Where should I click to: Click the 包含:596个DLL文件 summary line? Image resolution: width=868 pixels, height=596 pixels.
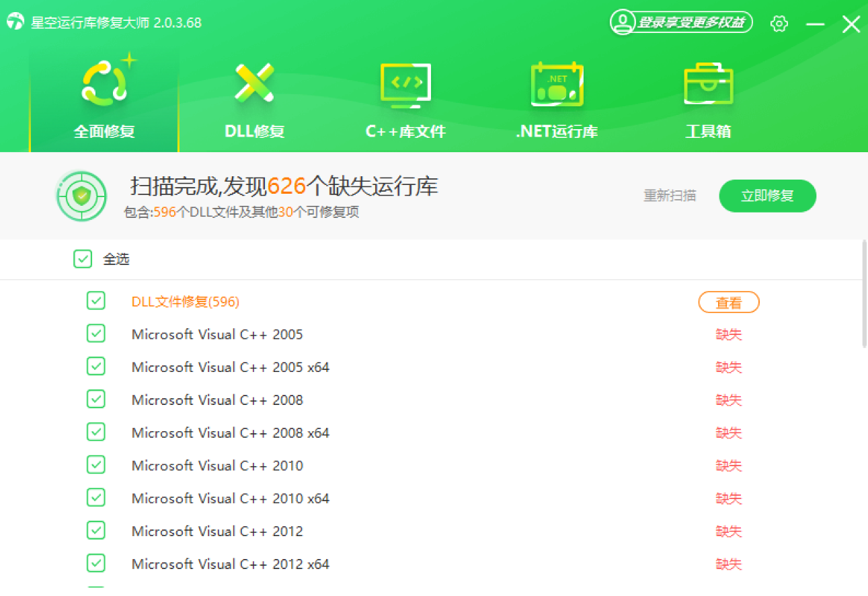pyautogui.click(x=241, y=213)
